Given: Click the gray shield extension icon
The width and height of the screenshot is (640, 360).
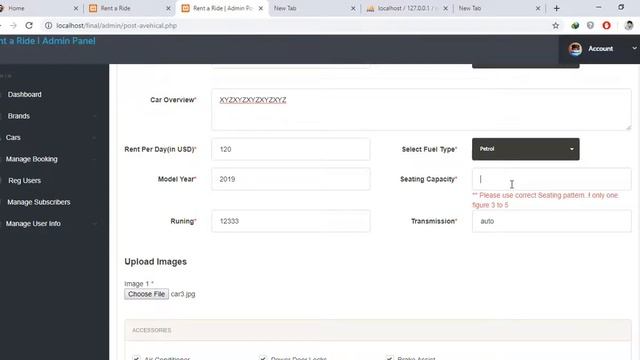Looking at the screenshot, I should [x=590, y=25].
